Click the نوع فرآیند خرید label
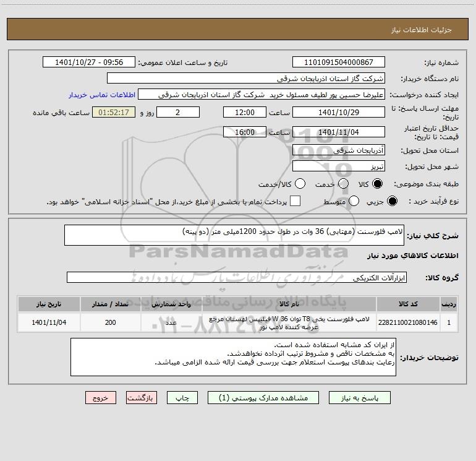This screenshot has width=476, height=461. tap(433, 202)
